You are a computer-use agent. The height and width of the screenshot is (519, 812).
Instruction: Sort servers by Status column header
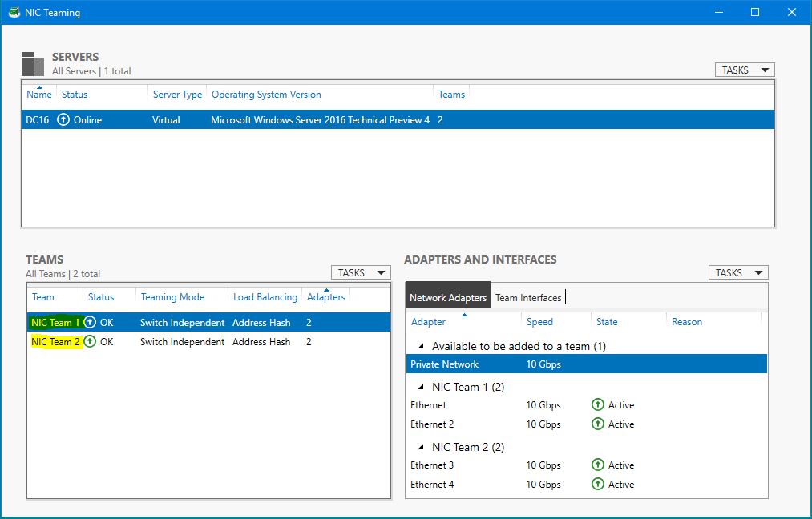pos(75,95)
